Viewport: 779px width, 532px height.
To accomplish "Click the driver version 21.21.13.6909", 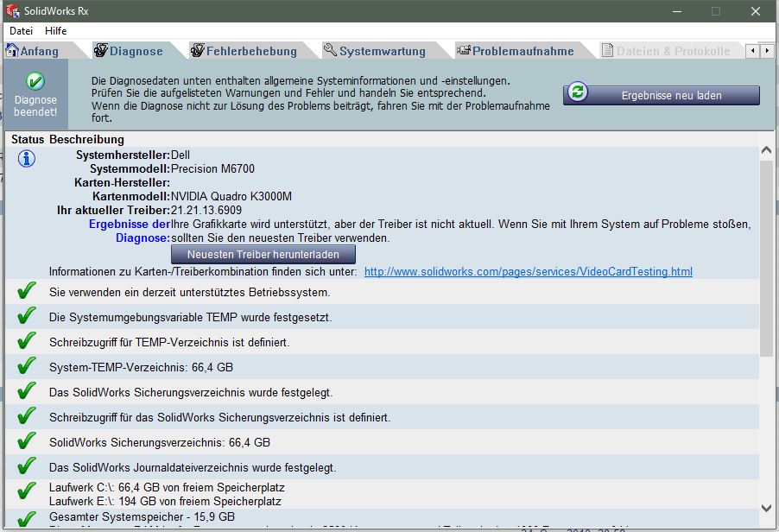I will click(x=206, y=210).
